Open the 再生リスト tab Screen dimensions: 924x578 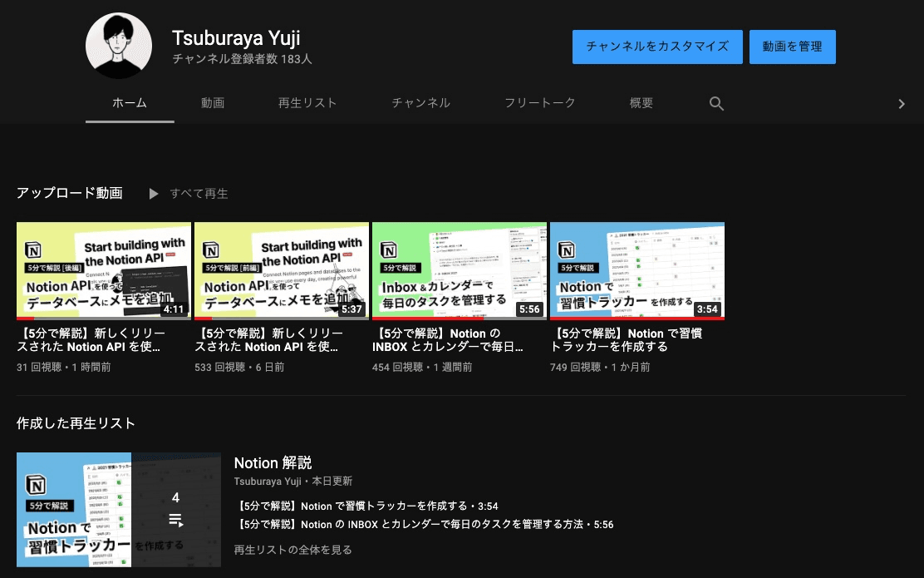[307, 103]
